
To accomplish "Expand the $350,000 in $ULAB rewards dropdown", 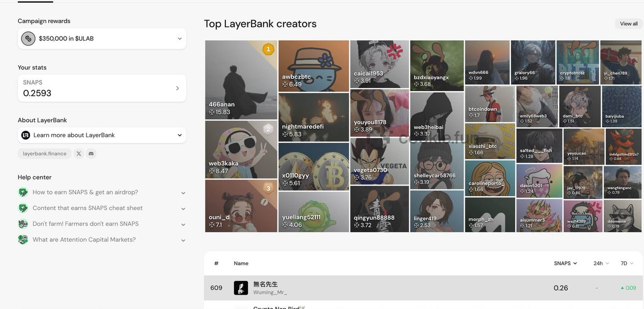I will (179, 39).
